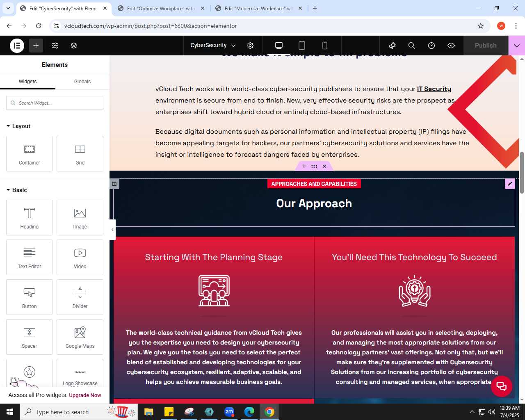Collapse the Layout section

point(18,126)
